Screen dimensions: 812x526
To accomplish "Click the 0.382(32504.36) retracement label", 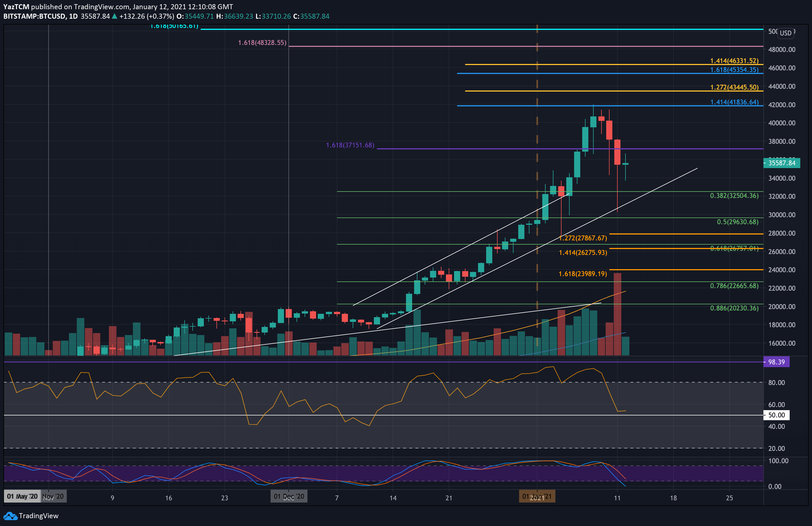I will coord(734,196).
